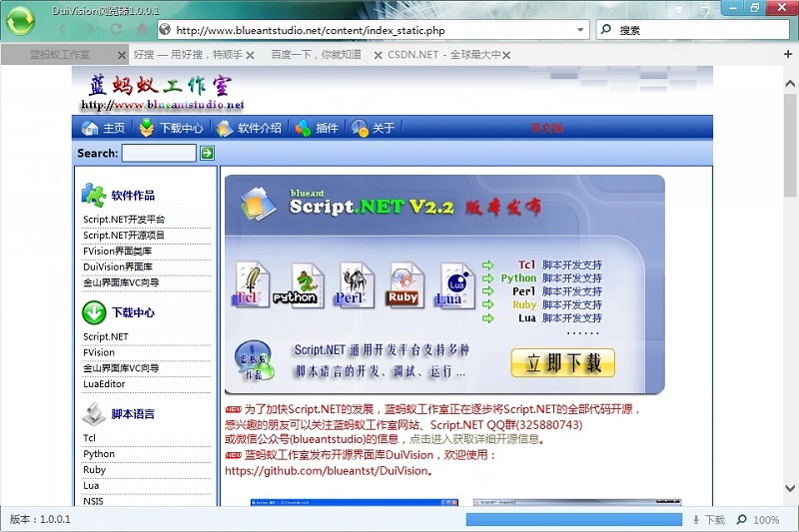This screenshot has height=532, width=799.
Task: Click the 脚本语言 section icon
Action: [x=94, y=413]
